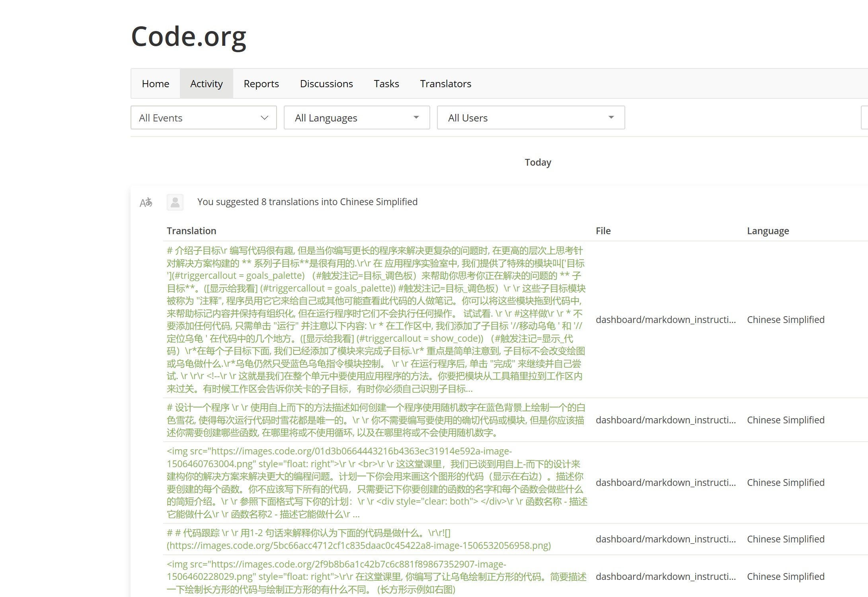Open the All Users dropdown
The width and height of the screenshot is (868, 597).
pyautogui.click(x=531, y=118)
